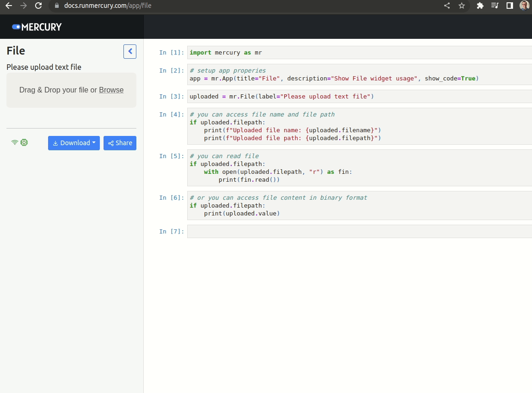Reload the page with refresh icon

(x=38, y=6)
